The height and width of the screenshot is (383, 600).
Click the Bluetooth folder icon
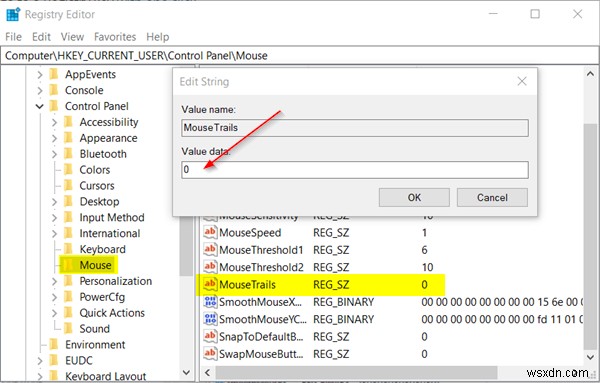pyautogui.click(x=68, y=154)
